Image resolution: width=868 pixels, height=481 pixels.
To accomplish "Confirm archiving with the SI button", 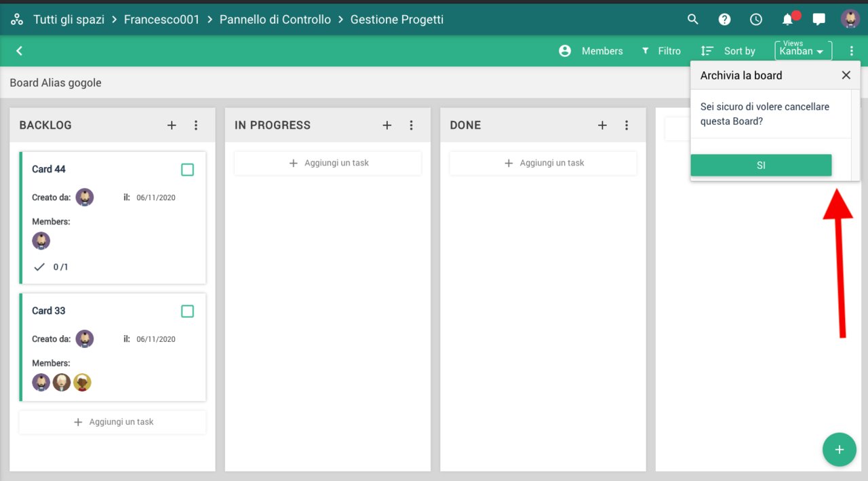I will pyautogui.click(x=761, y=165).
